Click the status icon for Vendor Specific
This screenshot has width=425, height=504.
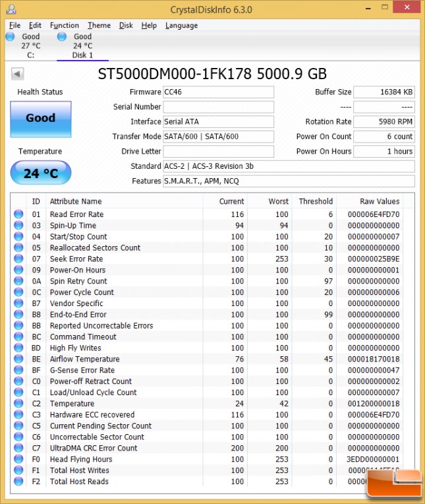click(x=18, y=303)
